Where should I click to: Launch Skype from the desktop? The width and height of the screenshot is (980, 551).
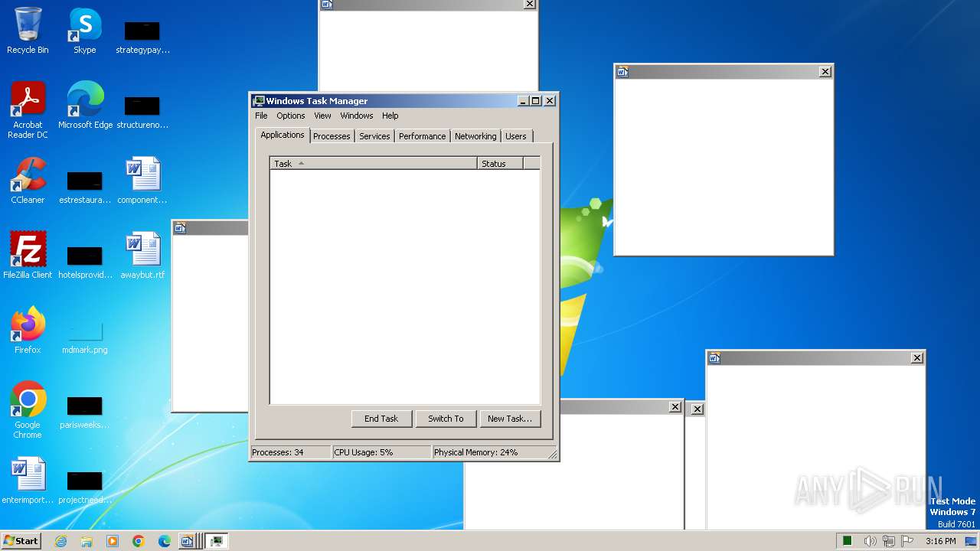click(85, 31)
